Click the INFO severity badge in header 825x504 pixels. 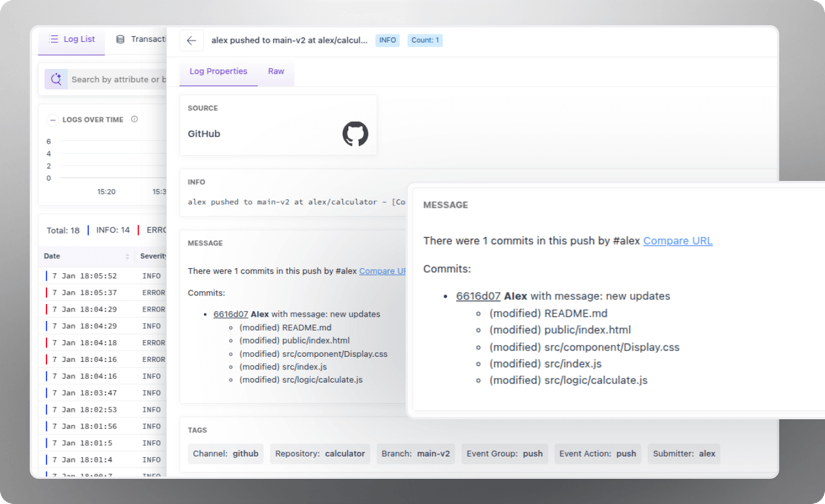(387, 40)
